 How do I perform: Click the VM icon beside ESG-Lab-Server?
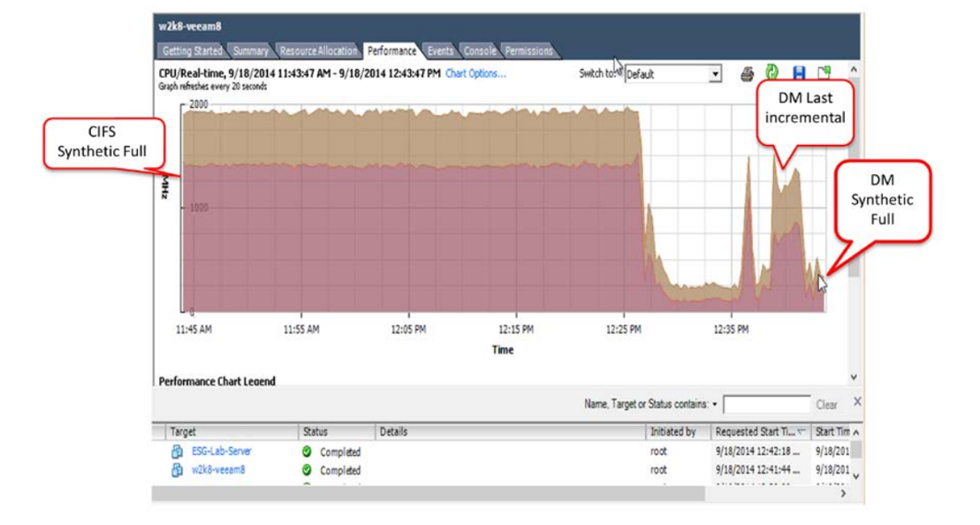177,452
